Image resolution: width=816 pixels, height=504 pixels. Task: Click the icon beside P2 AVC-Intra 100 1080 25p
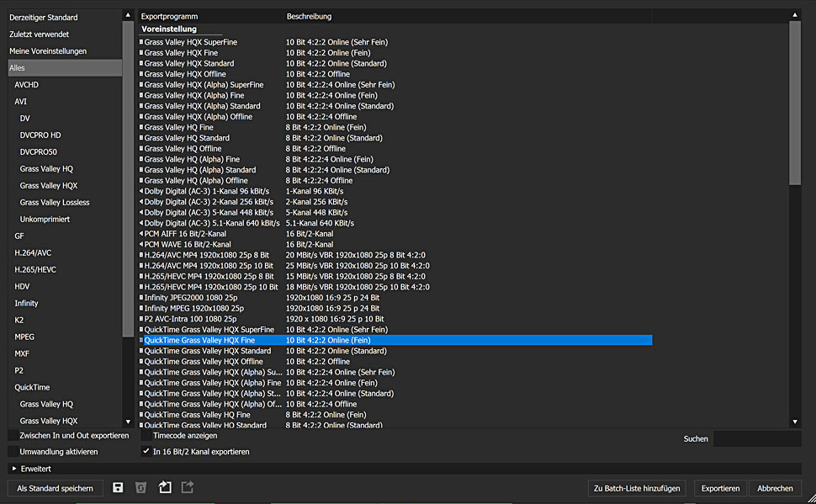(x=141, y=319)
